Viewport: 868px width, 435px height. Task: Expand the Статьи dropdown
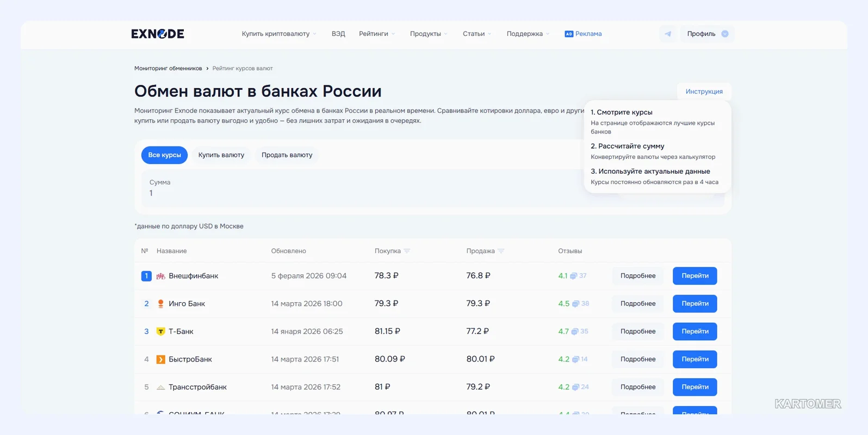[477, 34]
